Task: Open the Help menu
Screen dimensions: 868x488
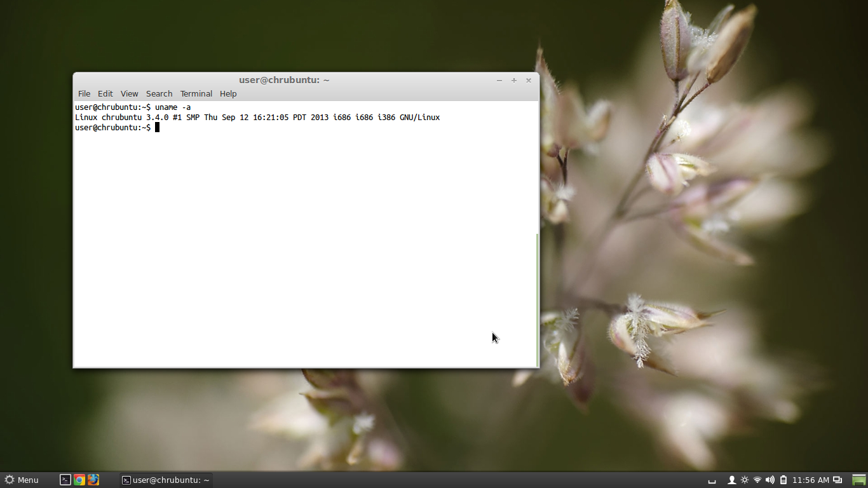Action: pos(227,93)
